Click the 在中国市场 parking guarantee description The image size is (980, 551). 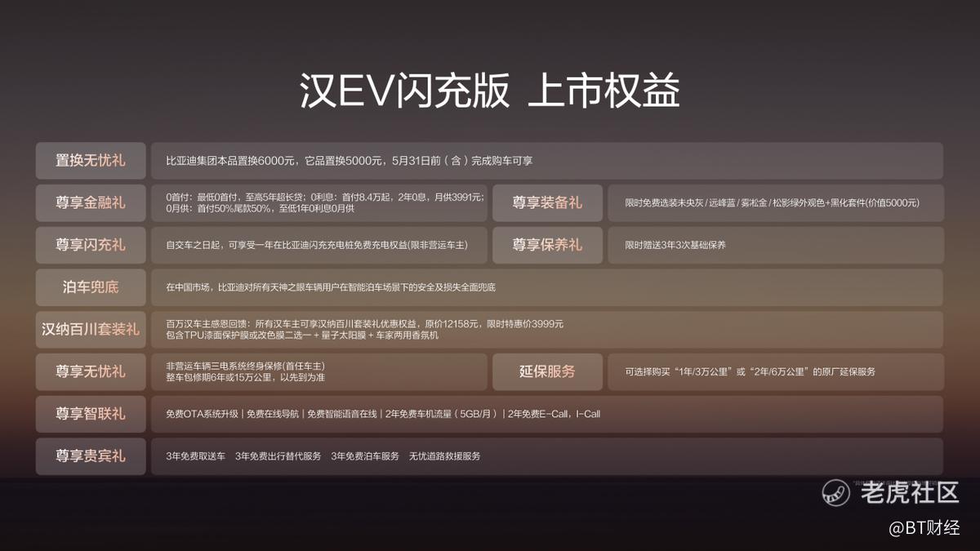click(331, 287)
